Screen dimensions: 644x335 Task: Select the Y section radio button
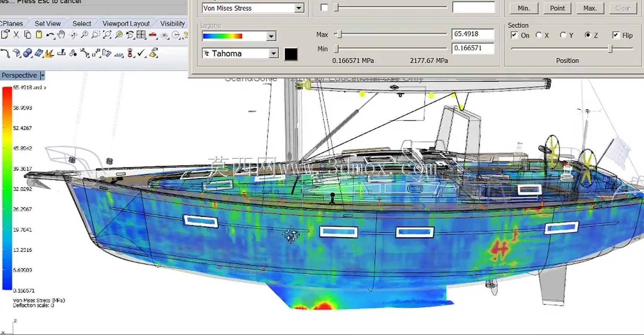[563, 35]
